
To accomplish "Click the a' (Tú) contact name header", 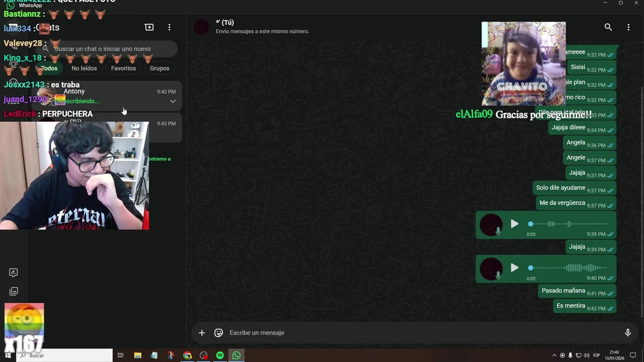I will click(x=225, y=23).
